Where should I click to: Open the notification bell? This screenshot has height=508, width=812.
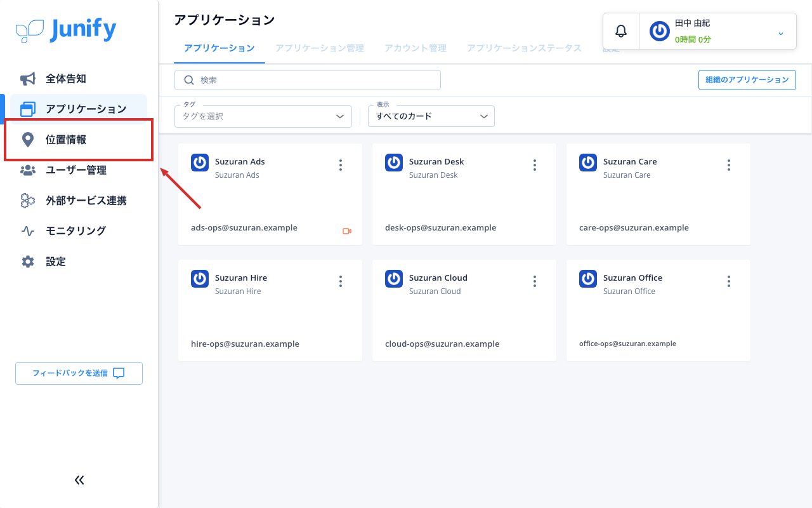pyautogui.click(x=621, y=31)
